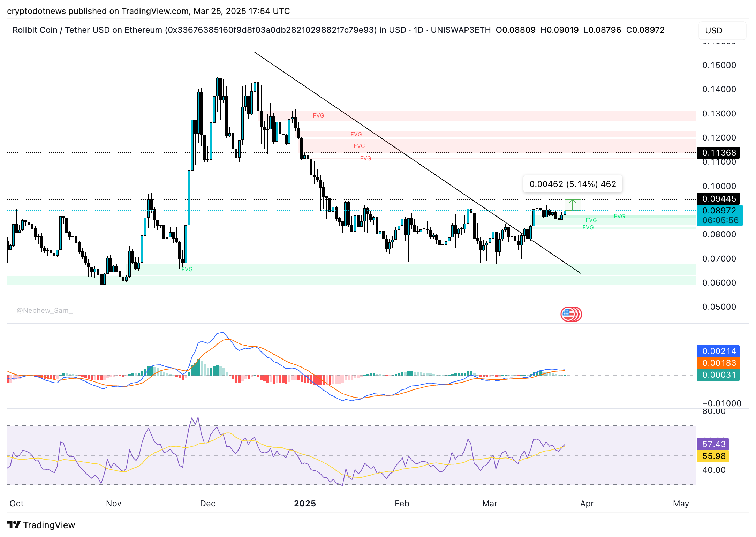The height and width of the screenshot is (537, 756).
Task: Click the 0.00462 (5.14%) measurement tooltip
Action: [x=573, y=184]
